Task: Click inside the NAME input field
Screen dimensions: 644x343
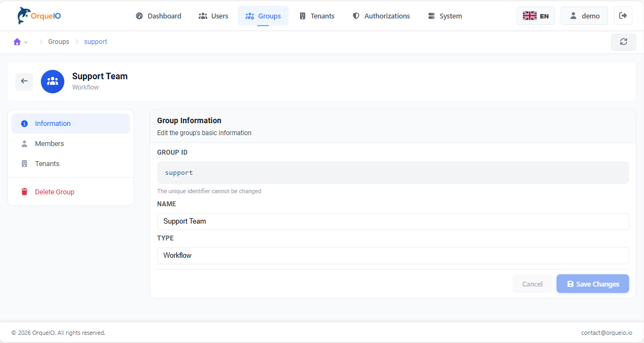Action: click(x=393, y=221)
